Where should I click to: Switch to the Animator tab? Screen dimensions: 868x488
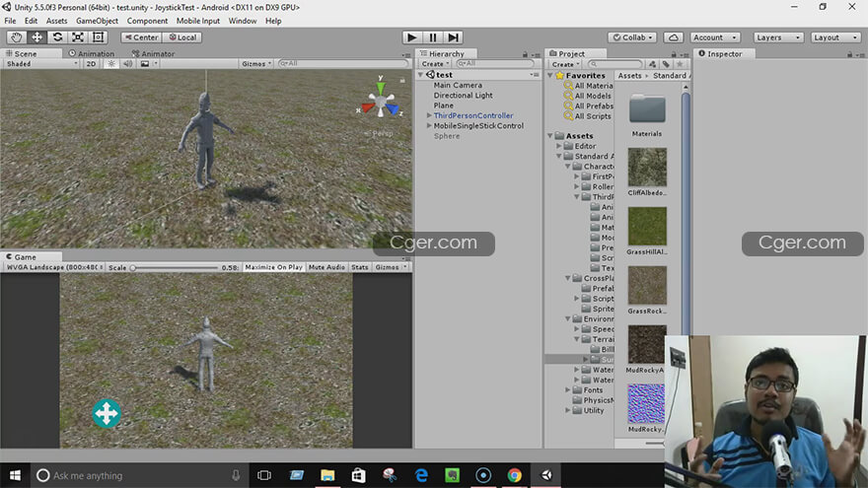[153, 53]
